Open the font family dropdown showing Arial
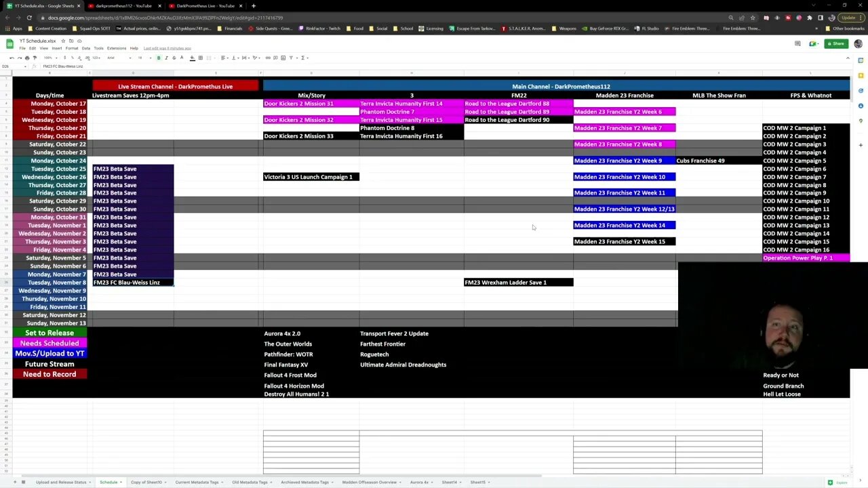This screenshot has width=868, height=488. point(118,58)
